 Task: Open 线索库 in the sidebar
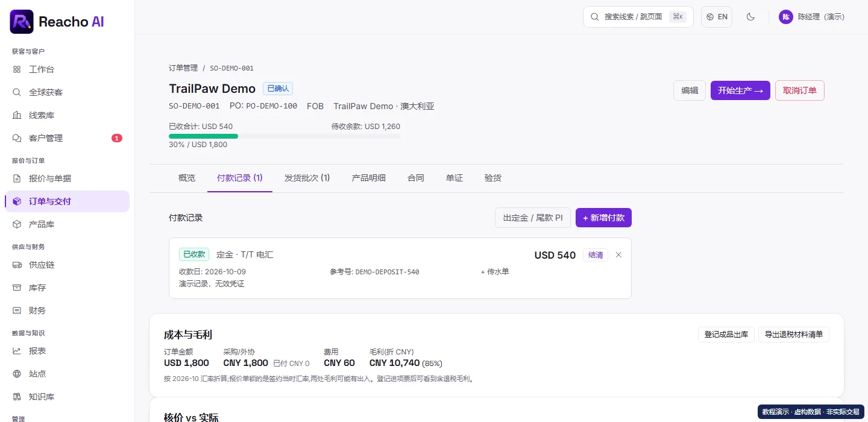[67, 115]
